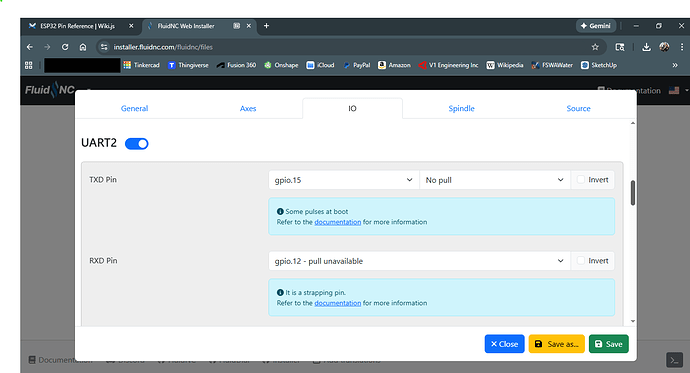
Task: Open the Fusion 360 bookmark
Action: [236, 65]
